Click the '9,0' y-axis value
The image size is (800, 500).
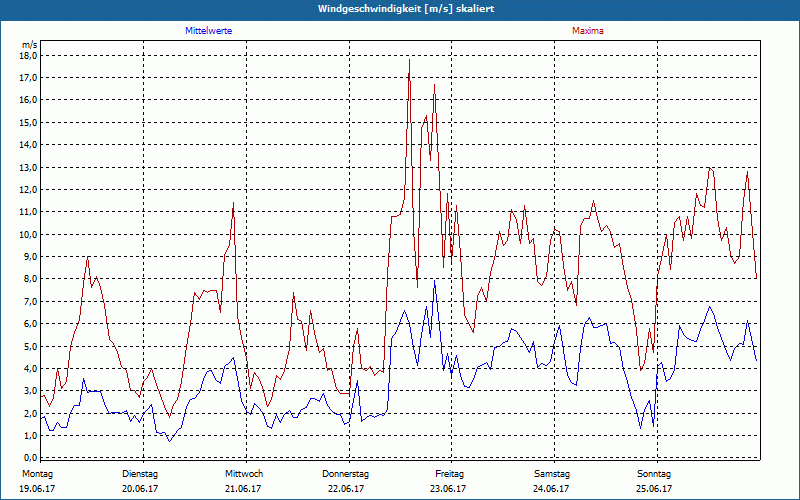pyautogui.click(x=31, y=257)
